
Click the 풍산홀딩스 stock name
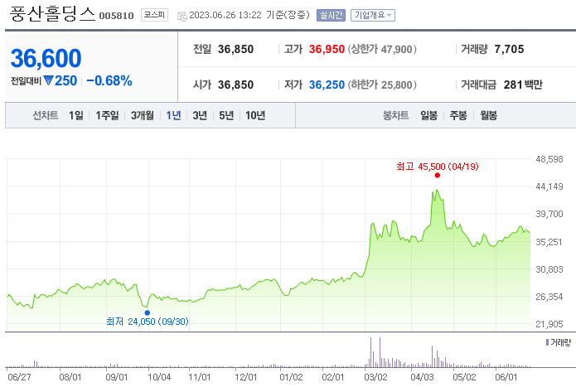pos(52,14)
